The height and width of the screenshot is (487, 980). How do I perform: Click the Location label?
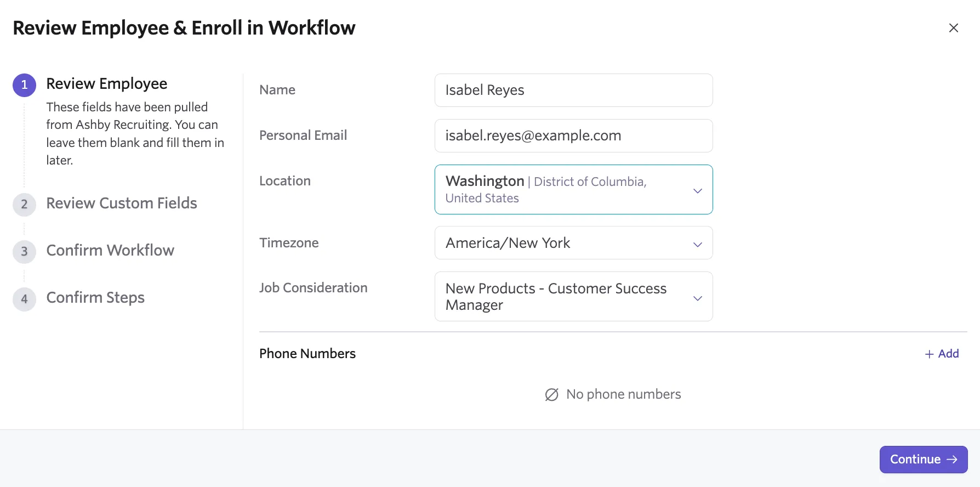285,181
